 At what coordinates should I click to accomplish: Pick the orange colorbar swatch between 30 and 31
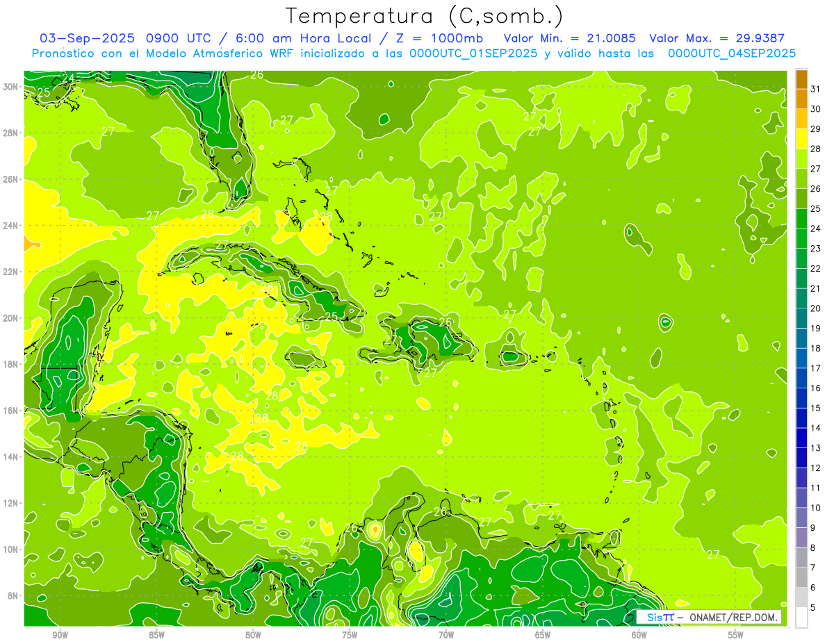pos(801,99)
